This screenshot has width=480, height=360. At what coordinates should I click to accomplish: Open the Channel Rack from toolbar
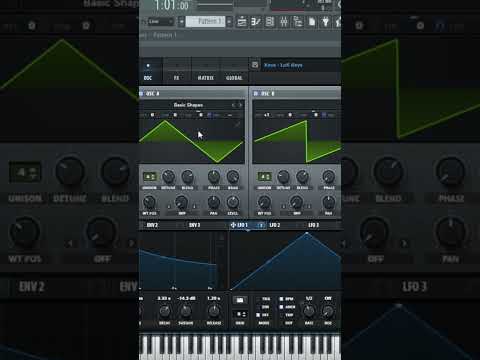(270, 22)
